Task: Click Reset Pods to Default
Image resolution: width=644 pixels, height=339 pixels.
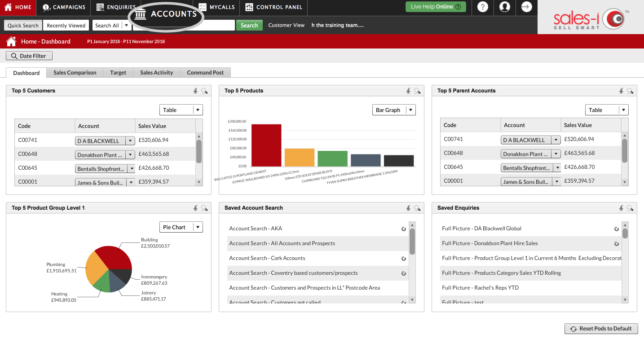Action: point(601,329)
